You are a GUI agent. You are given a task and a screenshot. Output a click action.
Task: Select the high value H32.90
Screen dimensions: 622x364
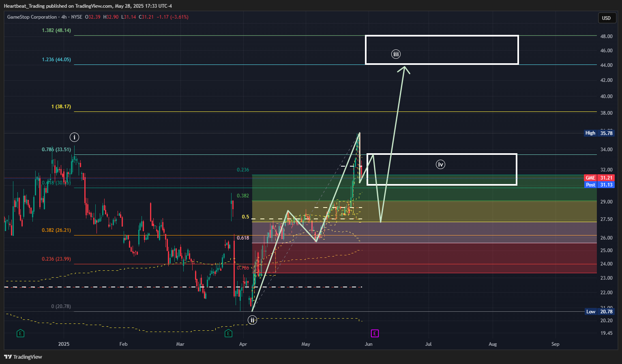(111, 17)
